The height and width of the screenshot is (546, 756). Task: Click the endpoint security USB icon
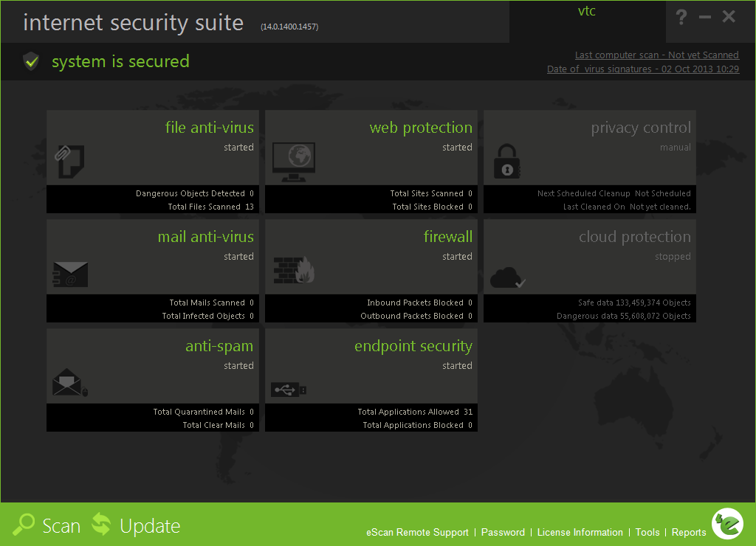(x=289, y=389)
